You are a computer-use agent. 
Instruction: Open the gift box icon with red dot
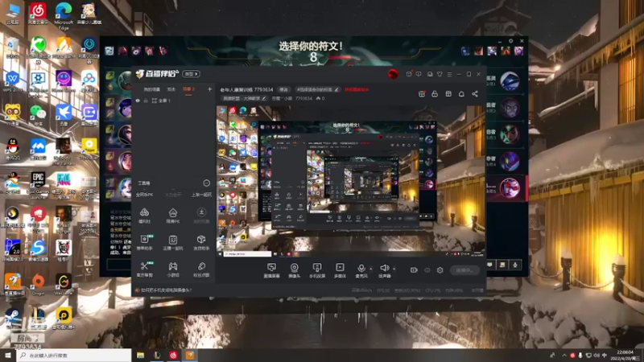(x=422, y=94)
